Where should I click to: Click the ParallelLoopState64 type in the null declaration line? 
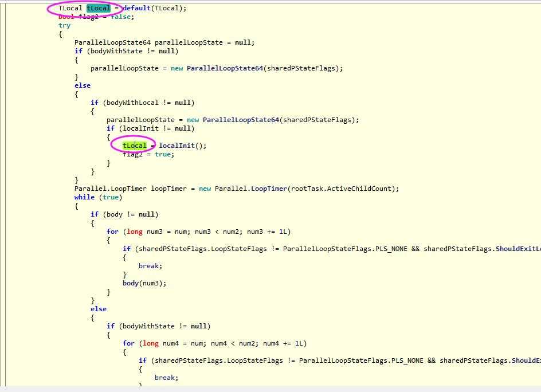pos(112,42)
